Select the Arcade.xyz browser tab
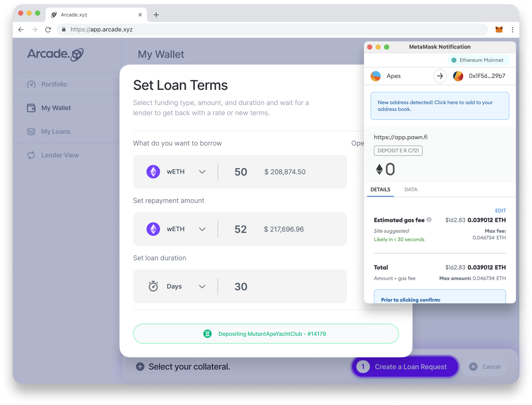This screenshot has width=532, height=405. (96, 15)
